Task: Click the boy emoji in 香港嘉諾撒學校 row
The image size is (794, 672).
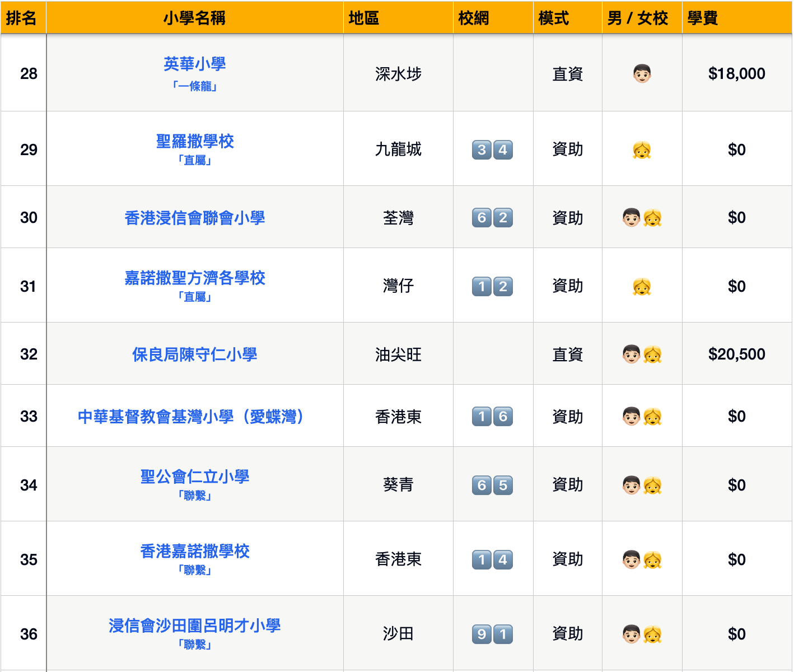Action: 632,559
